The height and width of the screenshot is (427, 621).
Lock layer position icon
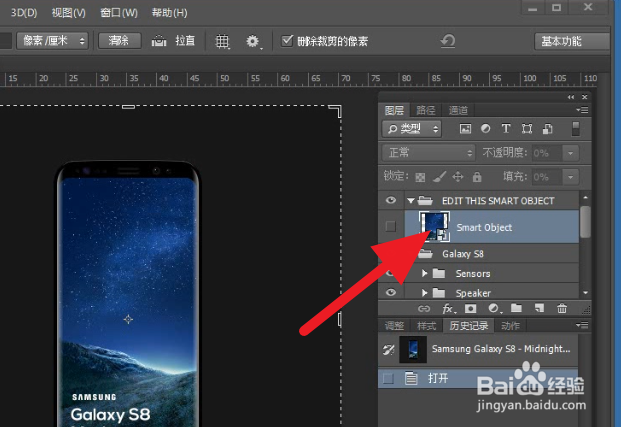click(458, 177)
